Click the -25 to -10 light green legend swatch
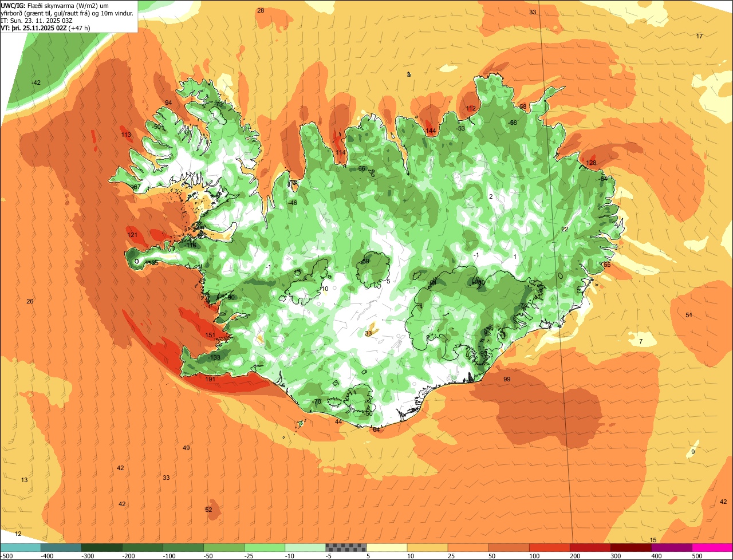Screen dimensions: 733x560 tap(265, 547)
